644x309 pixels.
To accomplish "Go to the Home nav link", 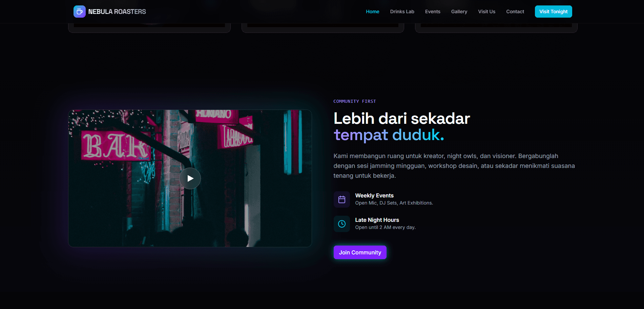I will (x=372, y=12).
